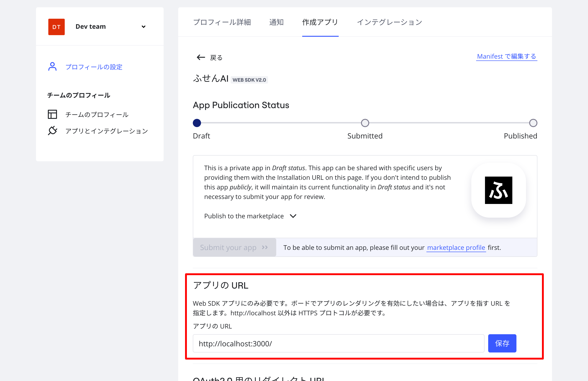
Task: Click the ふせんAI app logo thumbnail
Action: point(498,190)
